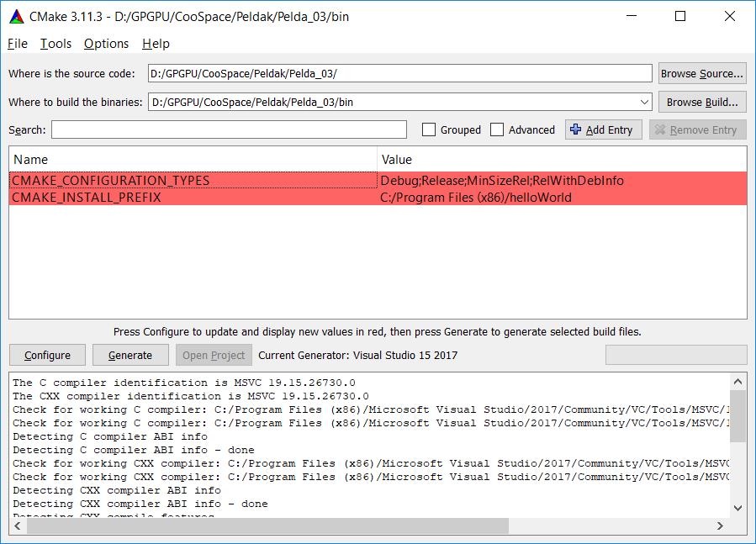The image size is (756, 544).
Task: Click the CMake logo in the title bar
Action: [15, 15]
